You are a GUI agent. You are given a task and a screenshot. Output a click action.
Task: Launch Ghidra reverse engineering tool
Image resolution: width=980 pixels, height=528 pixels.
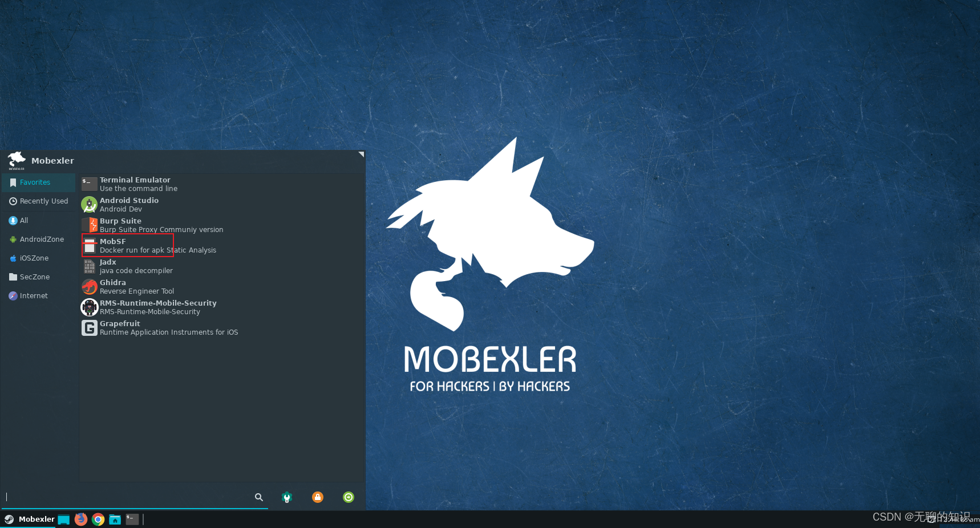coord(222,287)
